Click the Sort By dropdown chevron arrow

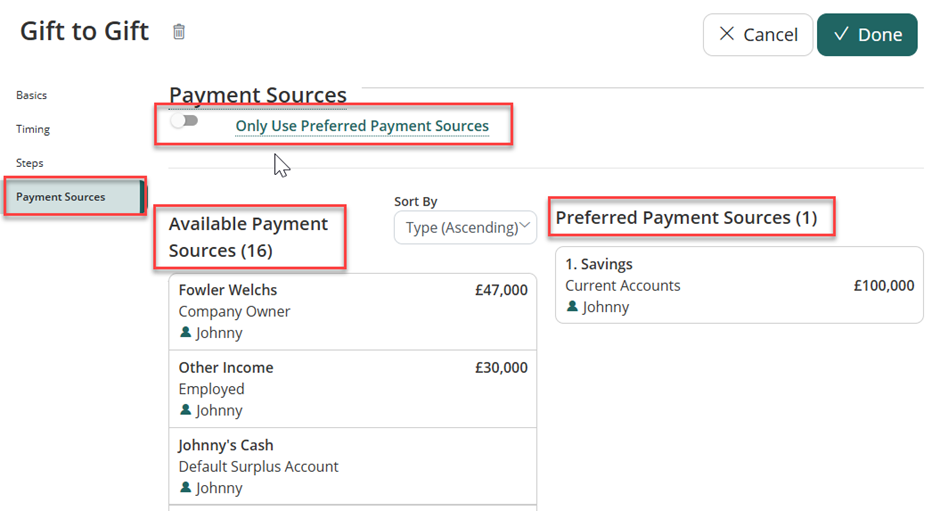(525, 227)
